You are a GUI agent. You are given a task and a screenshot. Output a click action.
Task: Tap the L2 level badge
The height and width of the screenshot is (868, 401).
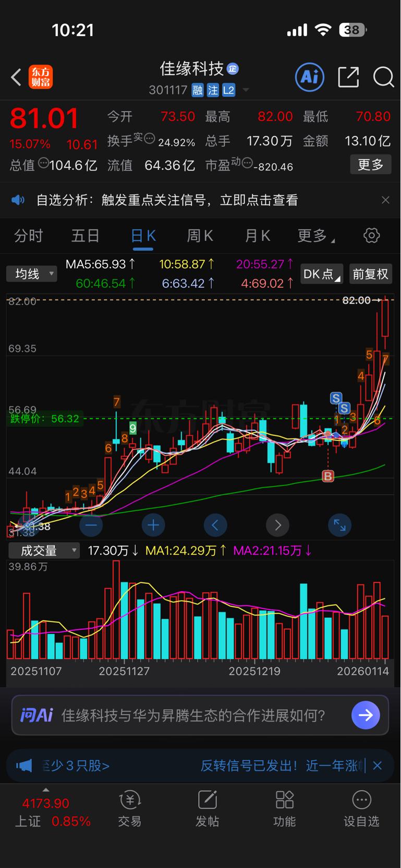(229, 90)
